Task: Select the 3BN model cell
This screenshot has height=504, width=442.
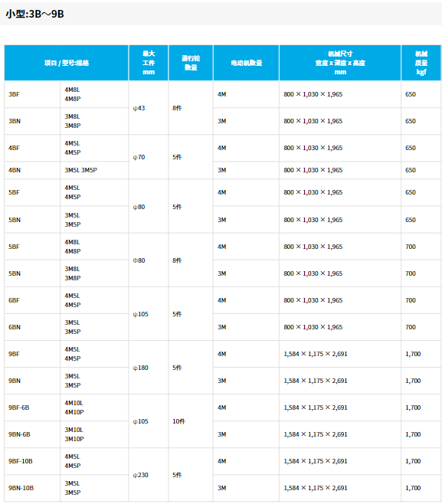Action: (32, 121)
